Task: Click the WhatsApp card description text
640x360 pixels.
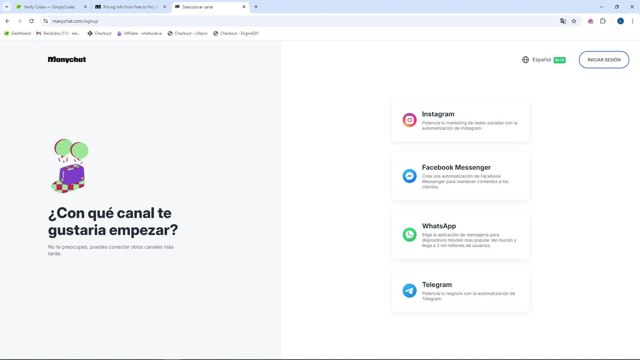Action: 469,240
